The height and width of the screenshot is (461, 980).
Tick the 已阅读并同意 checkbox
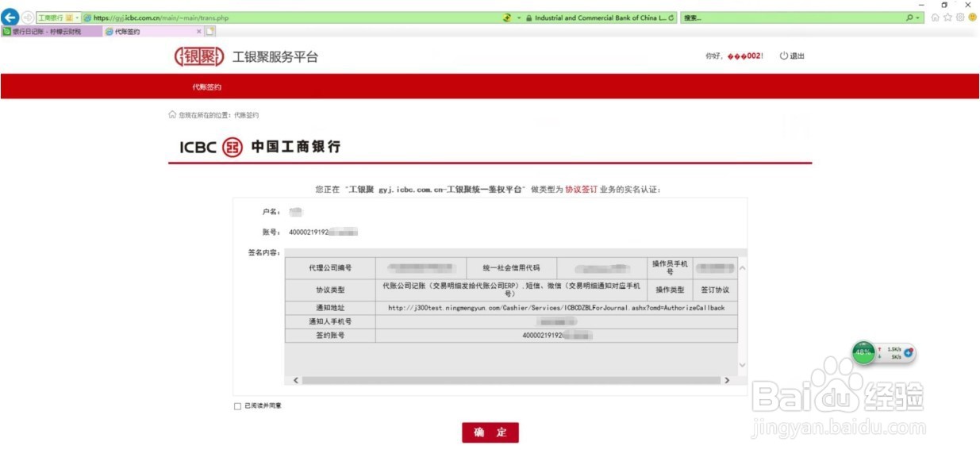coord(237,406)
